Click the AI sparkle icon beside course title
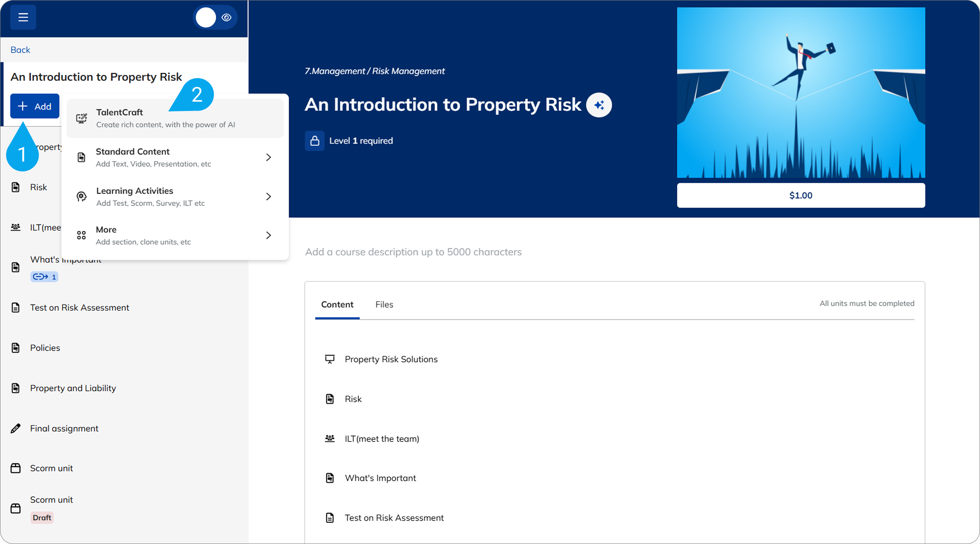Viewport: 980px width, 544px height. tap(599, 105)
